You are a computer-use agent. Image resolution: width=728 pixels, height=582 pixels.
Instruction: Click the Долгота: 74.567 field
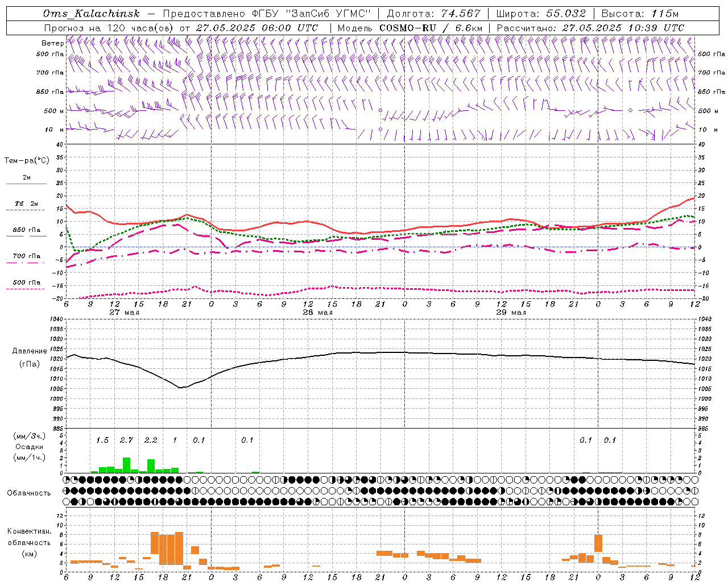click(x=433, y=14)
